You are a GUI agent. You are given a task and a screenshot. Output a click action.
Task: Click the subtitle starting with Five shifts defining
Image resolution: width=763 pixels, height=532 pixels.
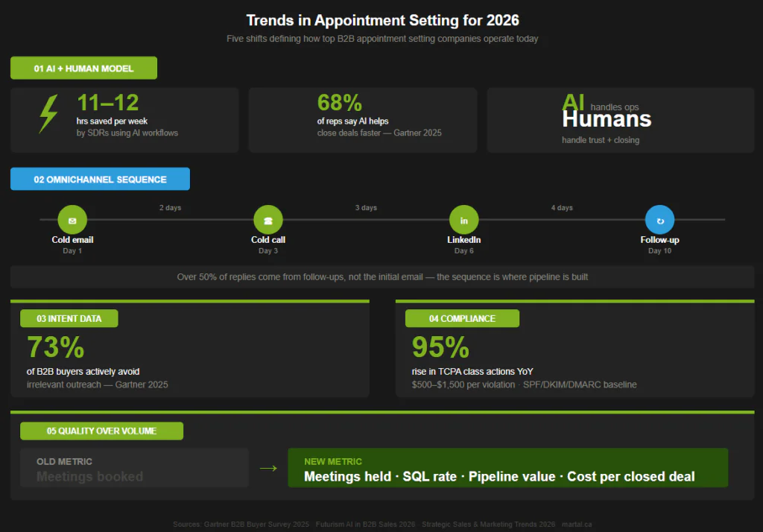tap(382, 39)
